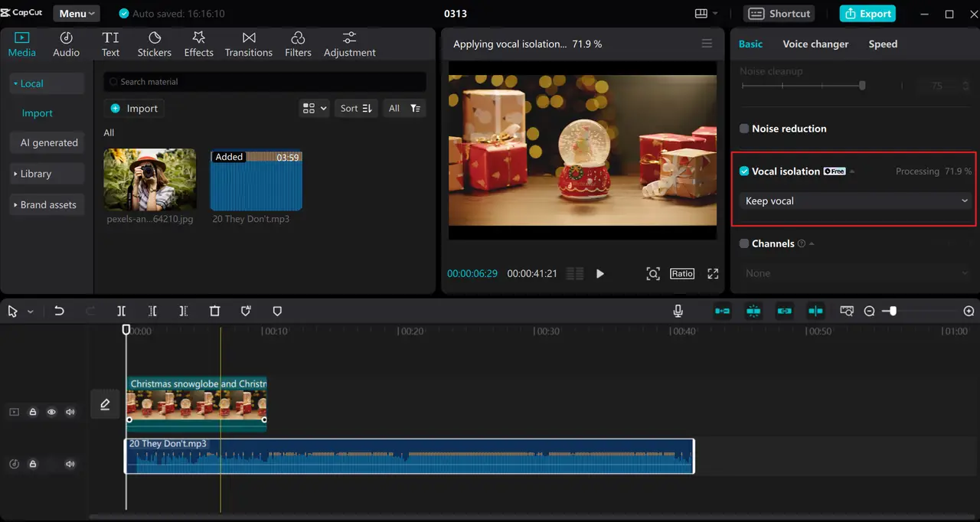Open the preview zoom-to-fit icon
Viewport: 980px width, 522px height.
pos(653,273)
